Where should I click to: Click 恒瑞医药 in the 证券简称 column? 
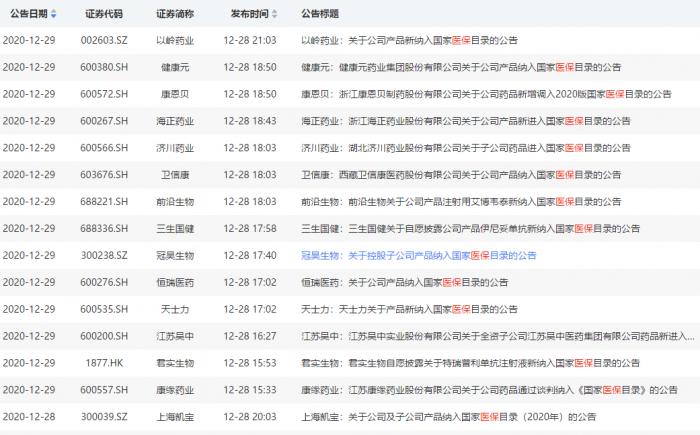[x=175, y=282]
